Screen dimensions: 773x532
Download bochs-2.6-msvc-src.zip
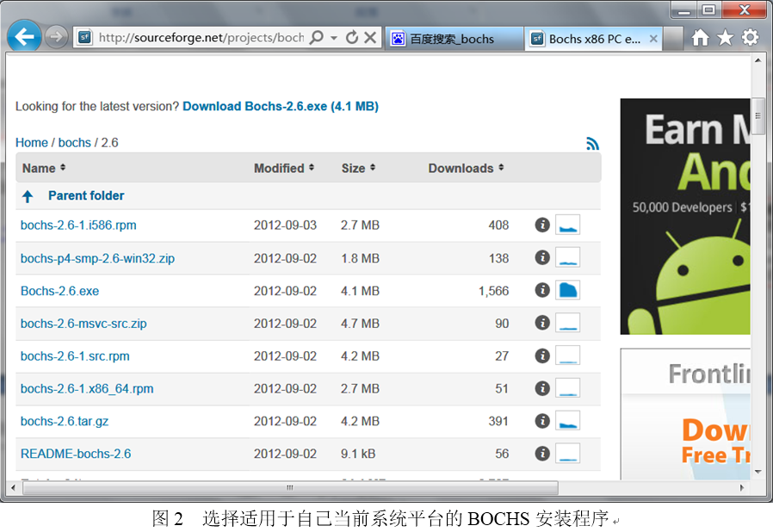click(83, 324)
